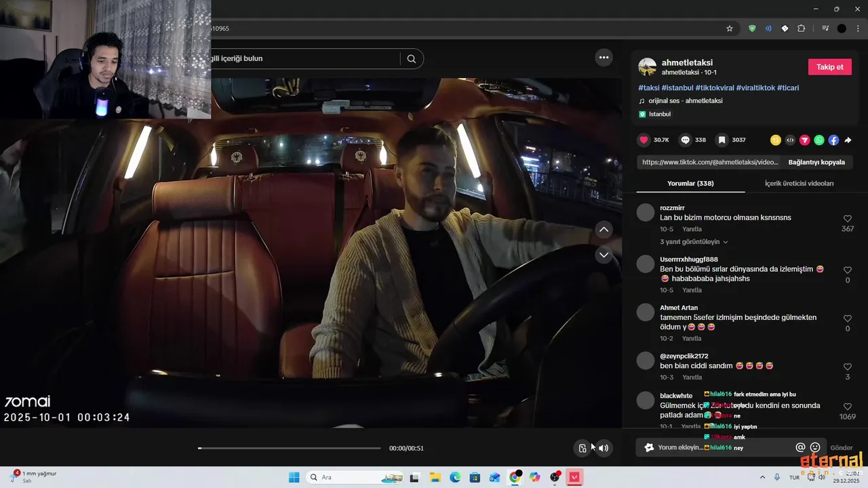The width and height of the screenshot is (868, 488).
Task: Bookmark this page with the star icon
Action: click(x=730, y=28)
